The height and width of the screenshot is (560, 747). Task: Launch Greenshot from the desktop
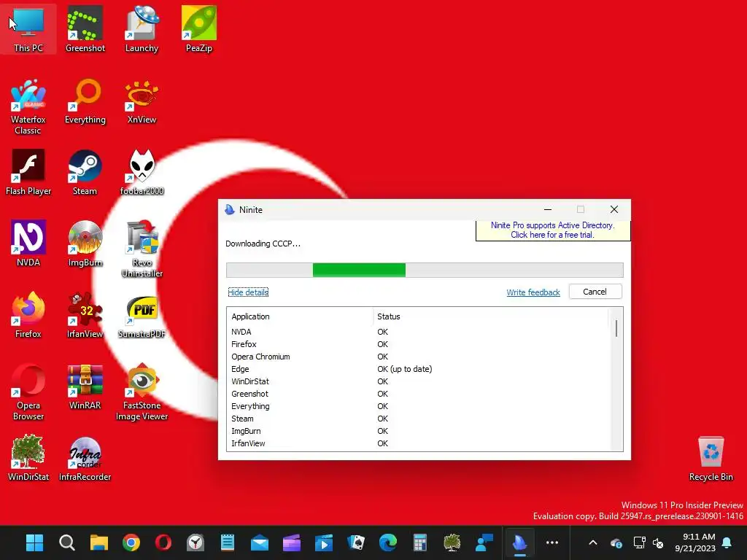pyautogui.click(x=85, y=29)
